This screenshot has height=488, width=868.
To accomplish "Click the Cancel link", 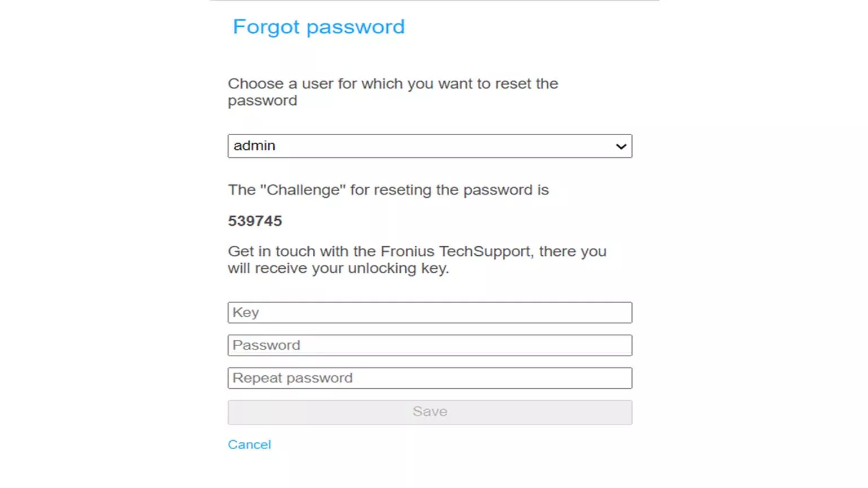I will [x=249, y=445].
